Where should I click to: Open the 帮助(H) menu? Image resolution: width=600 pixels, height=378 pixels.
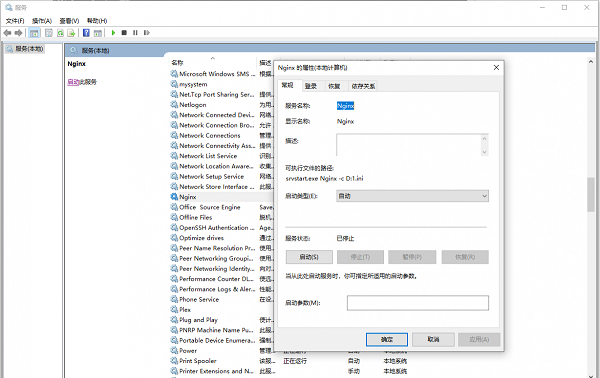point(97,21)
